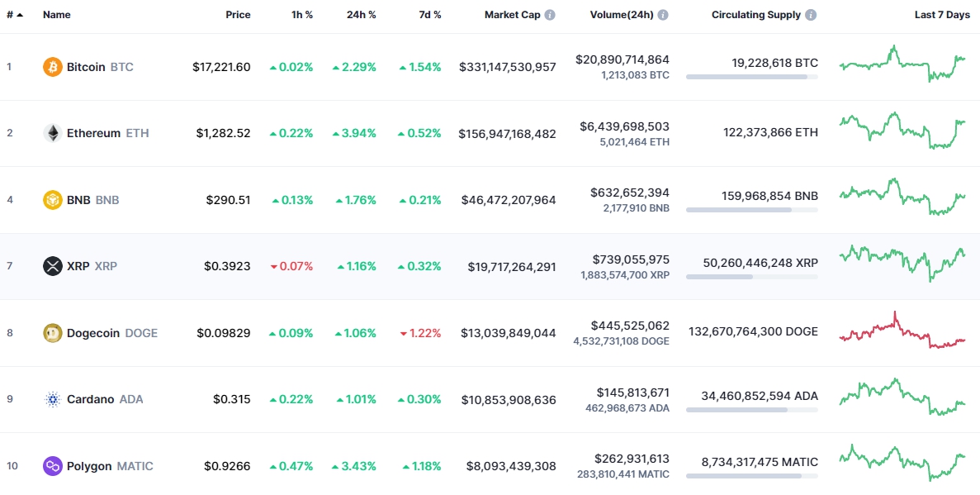Open the Cardano ADA link
Image resolution: width=980 pixels, height=495 pixels.
[105, 399]
